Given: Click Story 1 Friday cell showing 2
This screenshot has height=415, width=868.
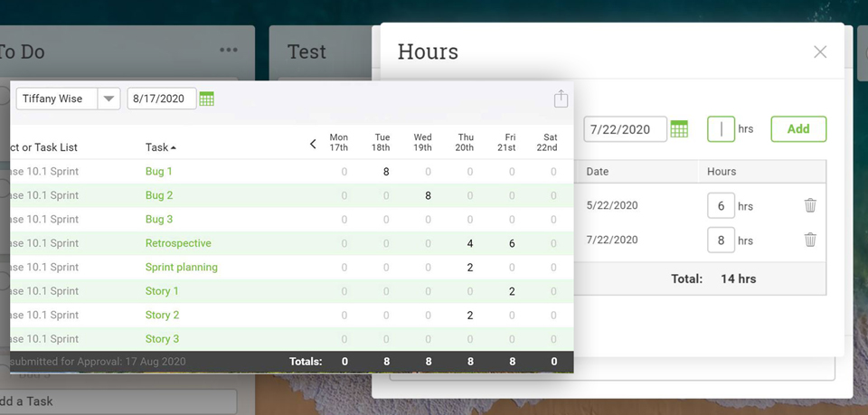Looking at the screenshot, I should click(x=512, y=291).
